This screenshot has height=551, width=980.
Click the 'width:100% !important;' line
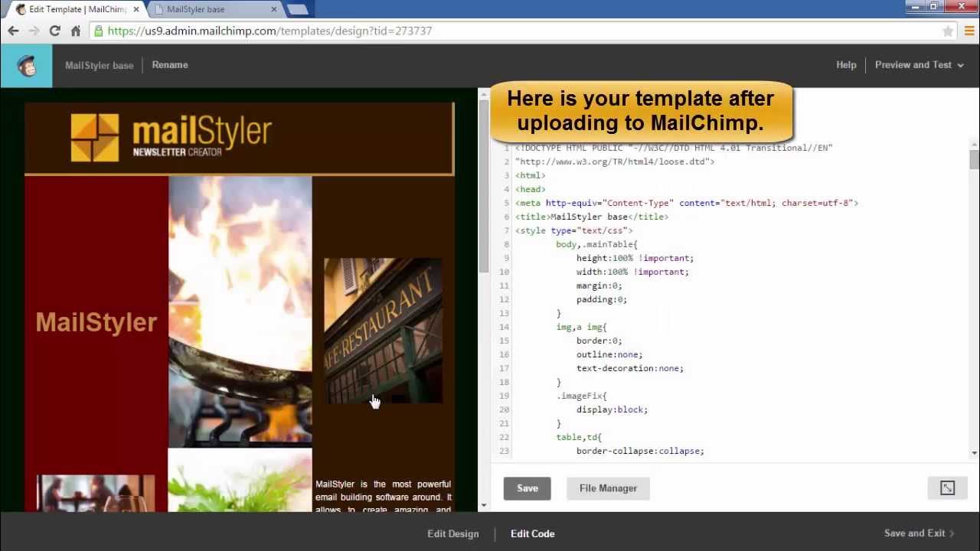[x=632, y=272]
